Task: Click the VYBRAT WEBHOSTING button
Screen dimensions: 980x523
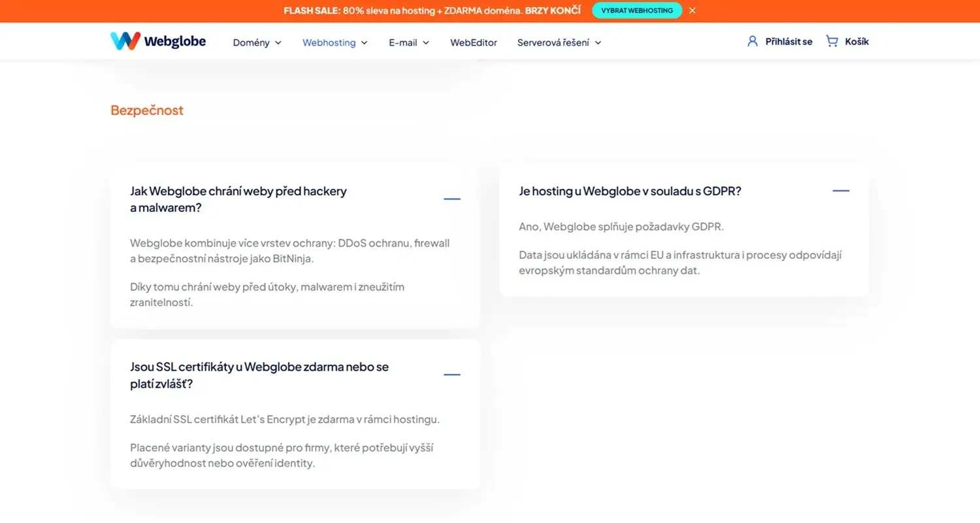Action: 637,10
